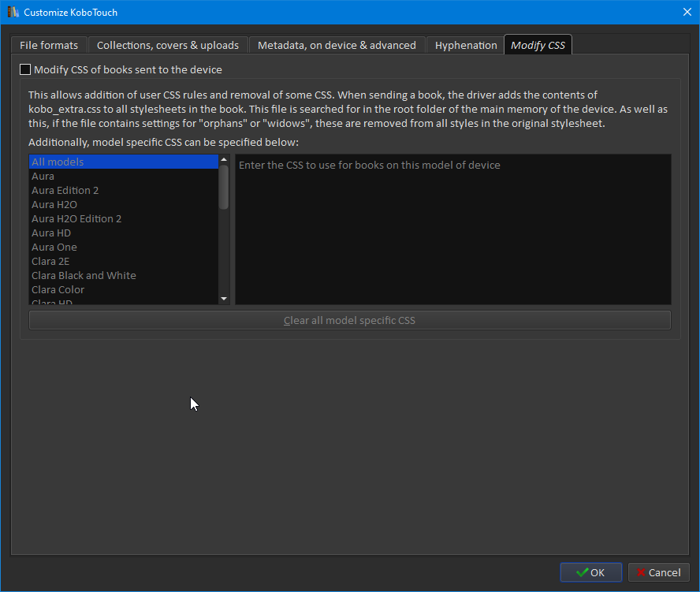The width and height of the screenshot is (700, 592).
Task: Click the model list scroll up arrow
Action: point(224,159)
